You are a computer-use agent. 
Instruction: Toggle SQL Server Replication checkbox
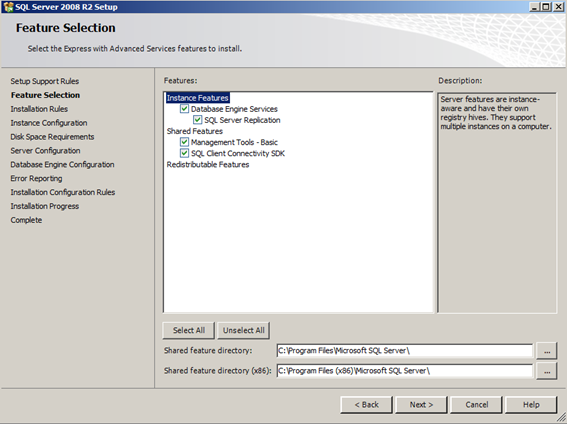pyautogui.click(x=197, y=120)
